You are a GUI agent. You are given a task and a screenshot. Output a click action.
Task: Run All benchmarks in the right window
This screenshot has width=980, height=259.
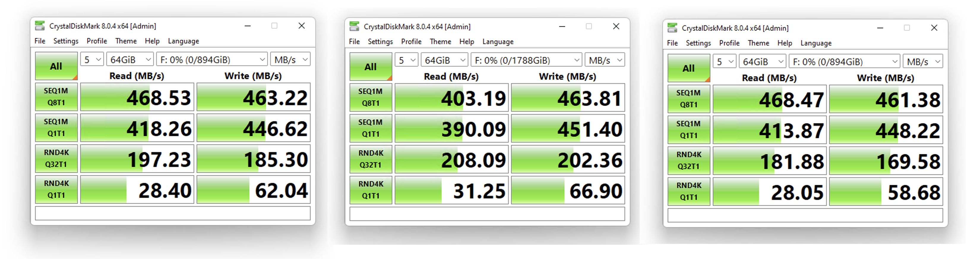(x=689, y=68)
